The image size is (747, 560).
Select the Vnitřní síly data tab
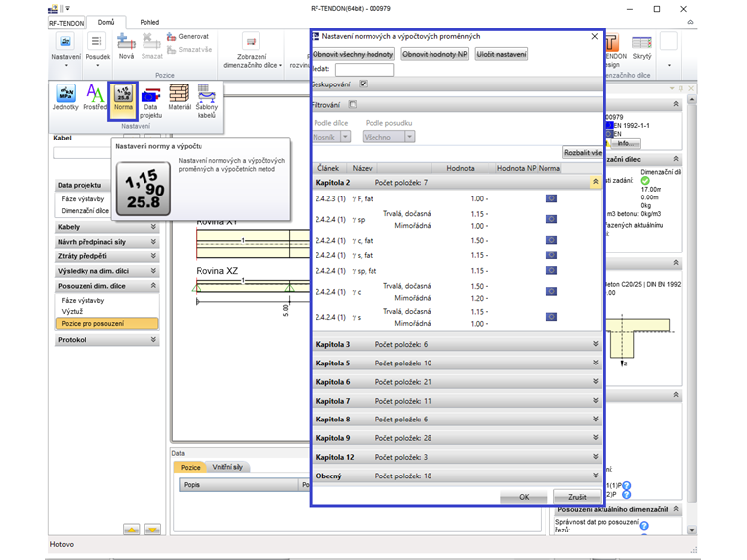(228, 467)
